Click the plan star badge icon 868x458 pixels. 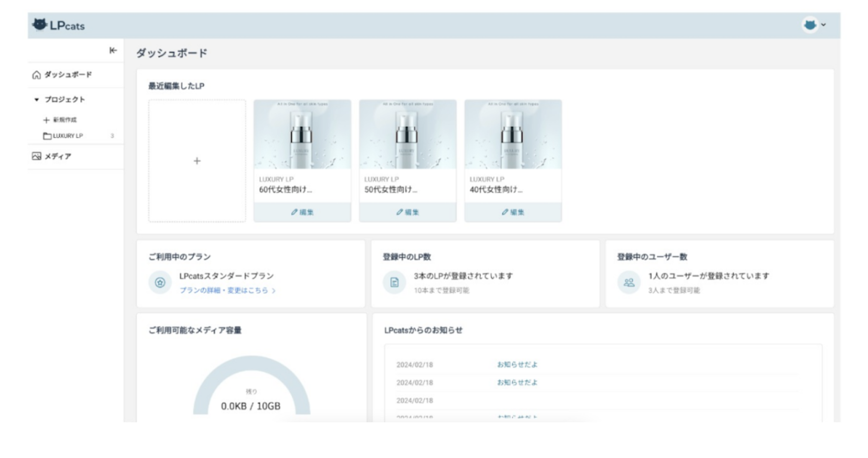tap(160, 283)
